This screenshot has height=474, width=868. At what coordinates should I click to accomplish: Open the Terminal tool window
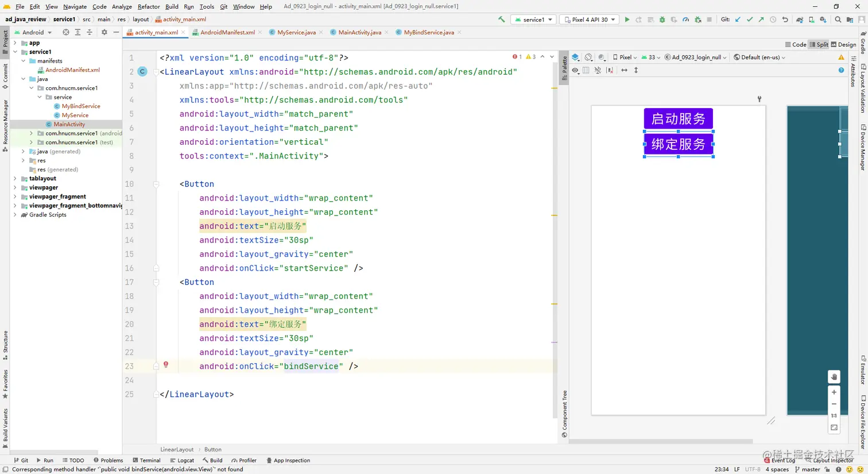point(146,460)
